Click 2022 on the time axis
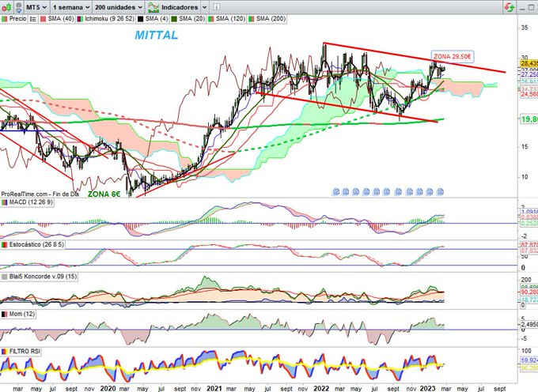The image size is (538, 392). tap(322, 389)
